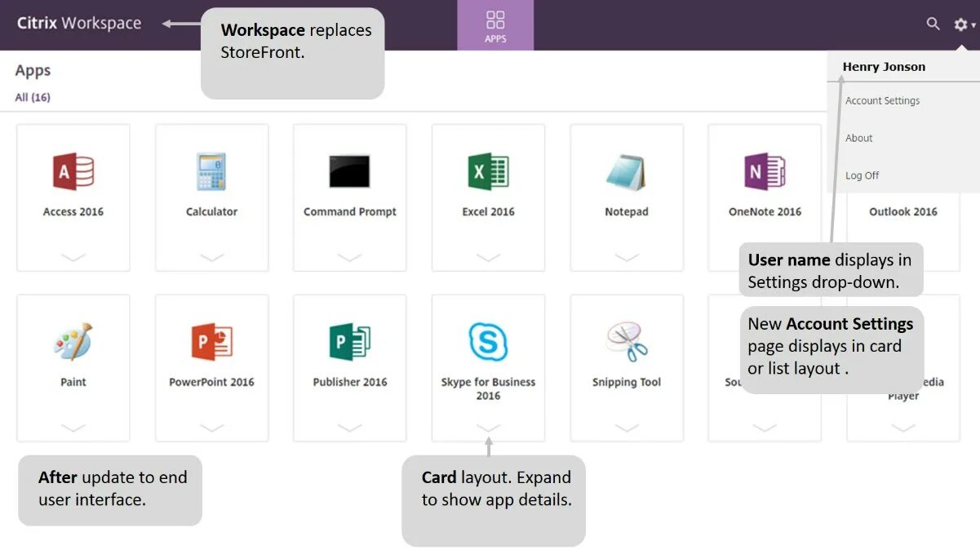Choose About in the settings menu
This screenshot has height=550, width=980.
859,138
